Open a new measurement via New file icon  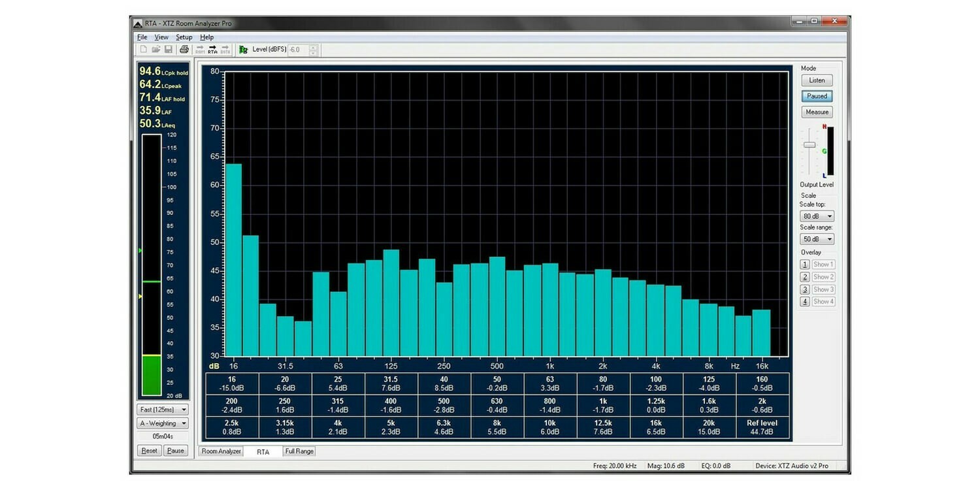(145, 50)
